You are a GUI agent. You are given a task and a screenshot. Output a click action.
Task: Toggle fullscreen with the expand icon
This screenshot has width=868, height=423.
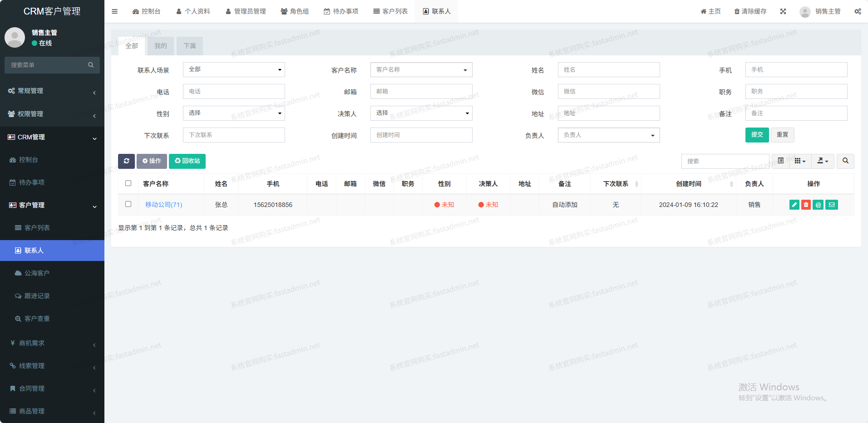[x=783, y=11]
